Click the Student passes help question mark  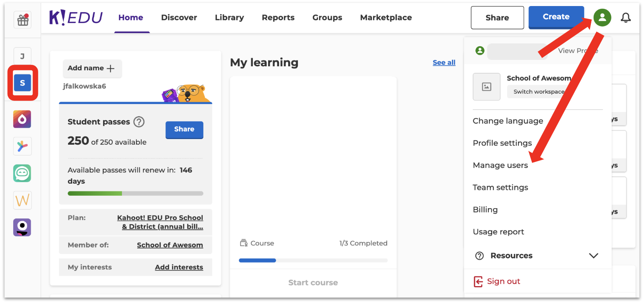pos(139,122)
